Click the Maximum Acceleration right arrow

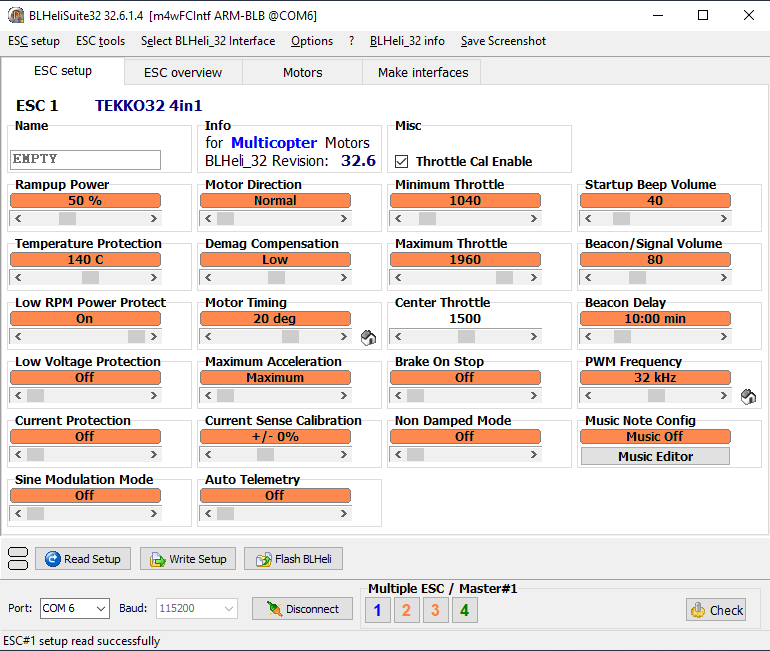[344, 395]
